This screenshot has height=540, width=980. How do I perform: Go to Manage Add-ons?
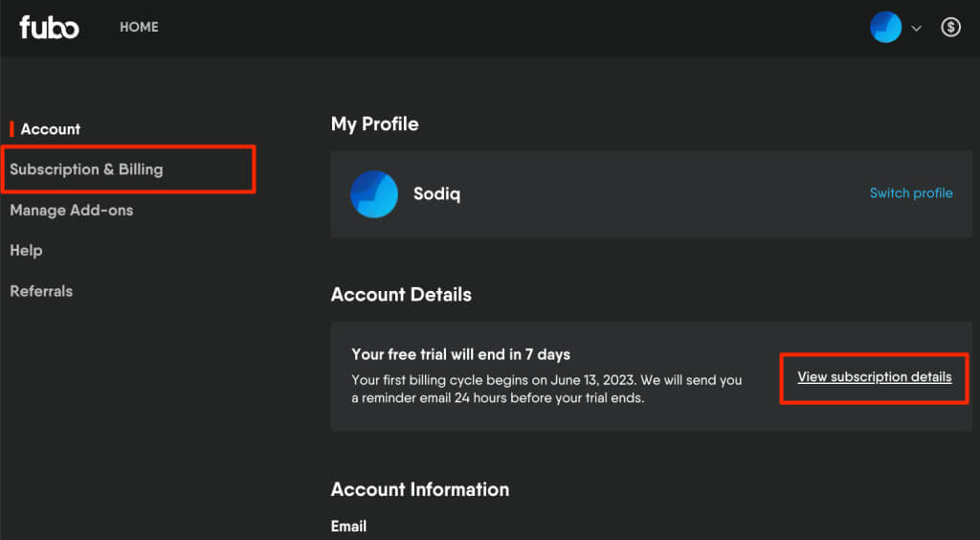pos(72,210)
